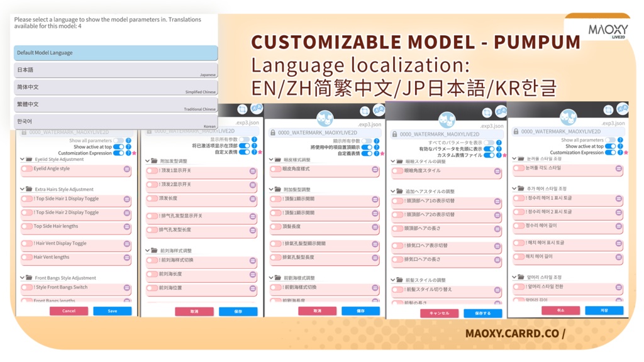The image size is (644, 362).
Task: Turn off the 自定义表情 switch
Action: pos(245,152)
